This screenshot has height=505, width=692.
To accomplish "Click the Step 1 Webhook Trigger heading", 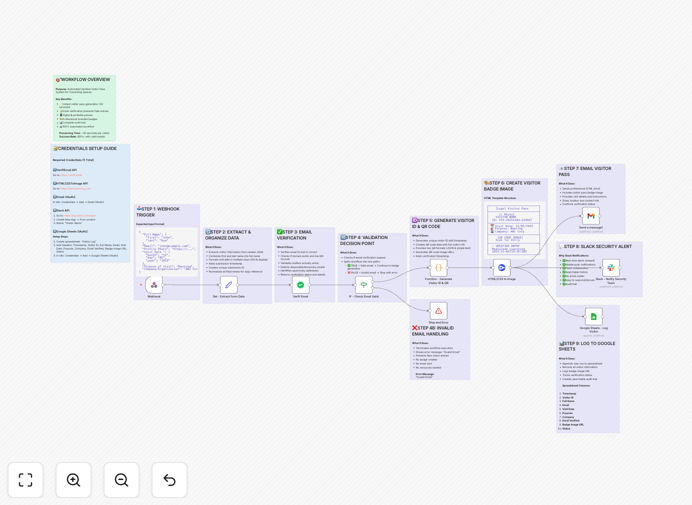I will click(x=158, y=212).
